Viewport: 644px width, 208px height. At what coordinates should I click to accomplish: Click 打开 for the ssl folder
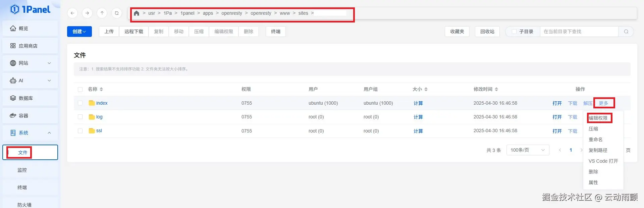pyautogui.click(x=557, y=131)
